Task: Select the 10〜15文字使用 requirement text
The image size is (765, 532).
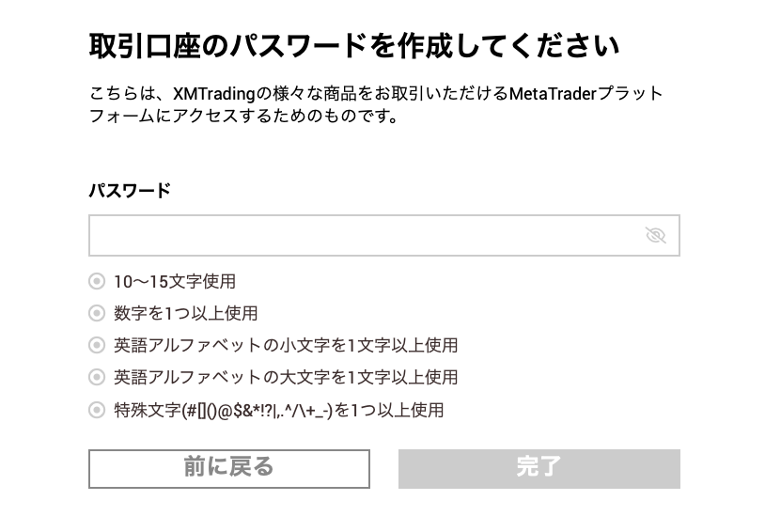Action: click(x=175, y=281)
